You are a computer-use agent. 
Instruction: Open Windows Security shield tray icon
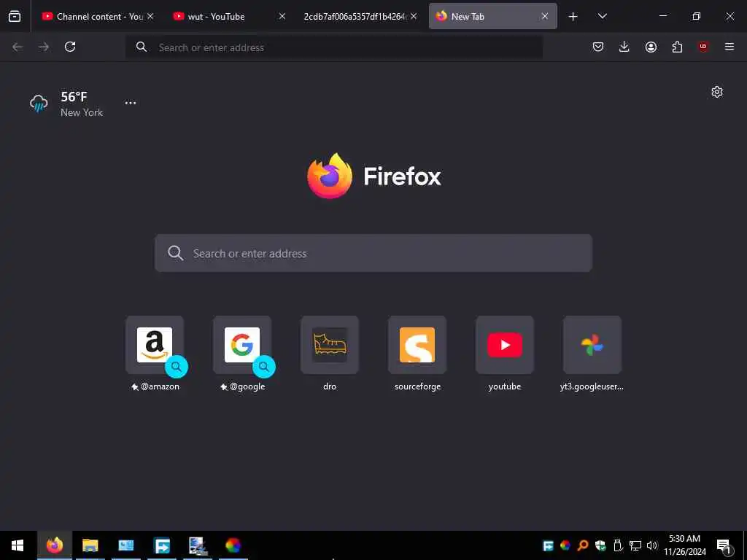[x=600, y=545]
